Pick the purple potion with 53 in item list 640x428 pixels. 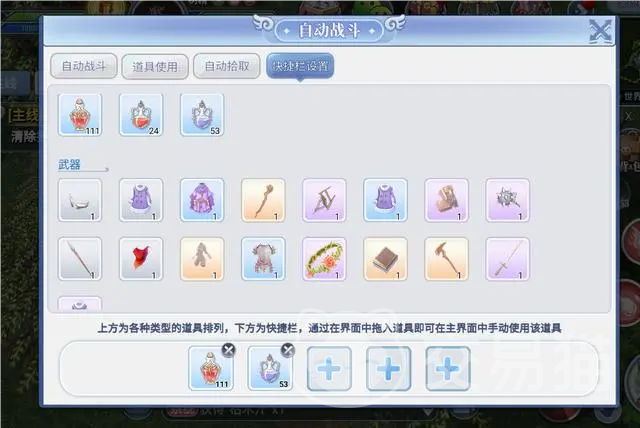[202, 115]
